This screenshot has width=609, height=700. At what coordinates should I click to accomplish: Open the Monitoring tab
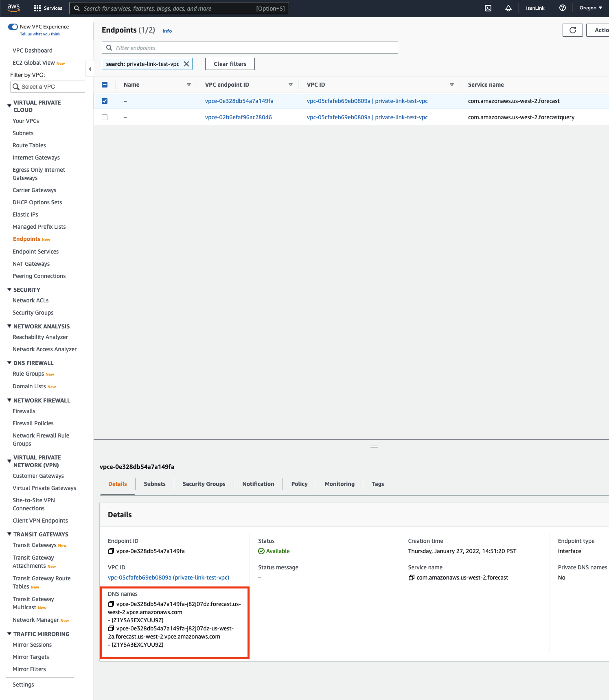click(340, 484)
